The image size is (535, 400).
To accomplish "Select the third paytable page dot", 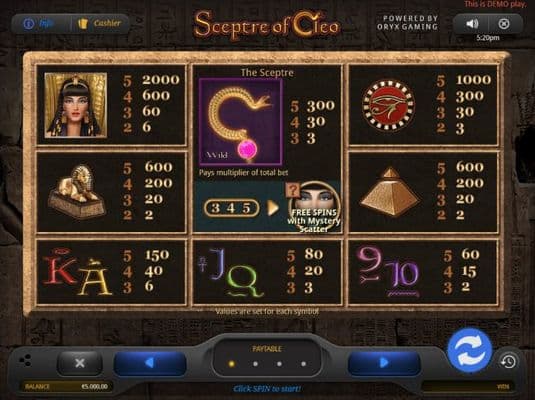I will [279, 364].
